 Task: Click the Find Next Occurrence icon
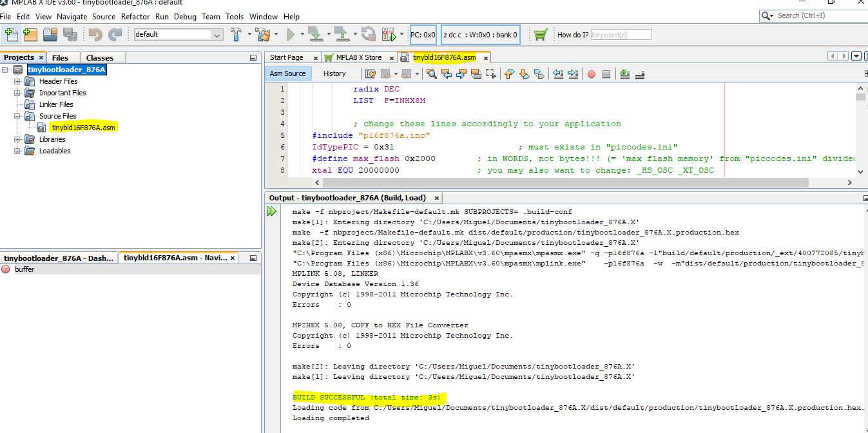461,73
